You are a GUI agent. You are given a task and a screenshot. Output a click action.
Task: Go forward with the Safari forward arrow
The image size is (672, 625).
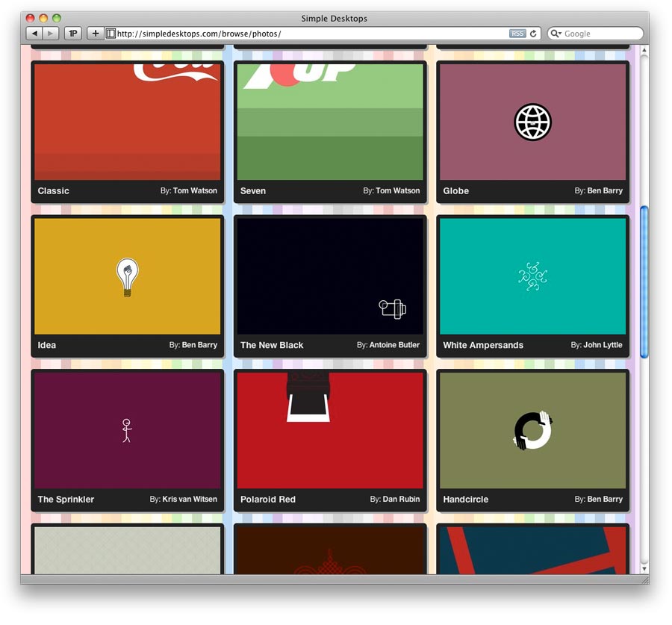click(51, 34)
